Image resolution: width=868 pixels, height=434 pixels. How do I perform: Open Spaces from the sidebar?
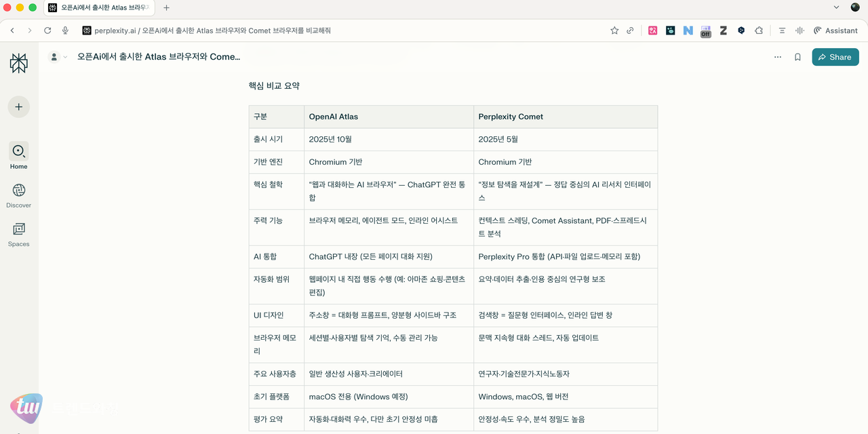(x=18, y=234)
